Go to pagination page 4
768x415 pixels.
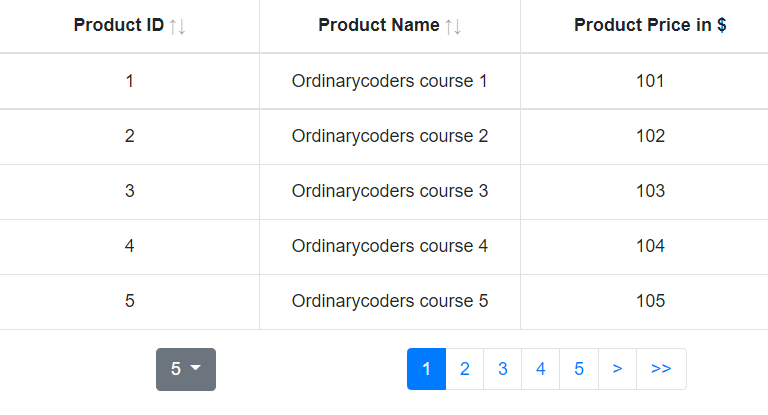point(541,369)
